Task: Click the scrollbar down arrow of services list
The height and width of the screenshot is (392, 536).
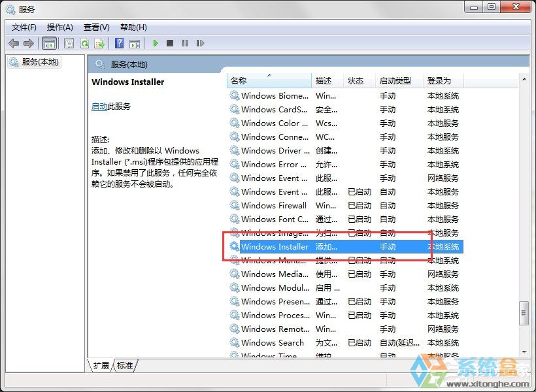Action: [524, 352]
